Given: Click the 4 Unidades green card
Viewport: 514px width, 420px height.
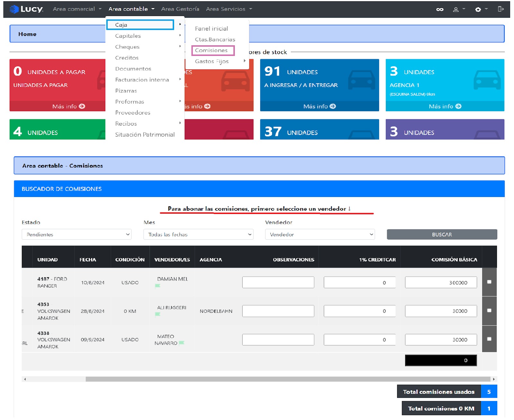Looking at the screenshot, I should pyautogui.click(x=58, y=129).
